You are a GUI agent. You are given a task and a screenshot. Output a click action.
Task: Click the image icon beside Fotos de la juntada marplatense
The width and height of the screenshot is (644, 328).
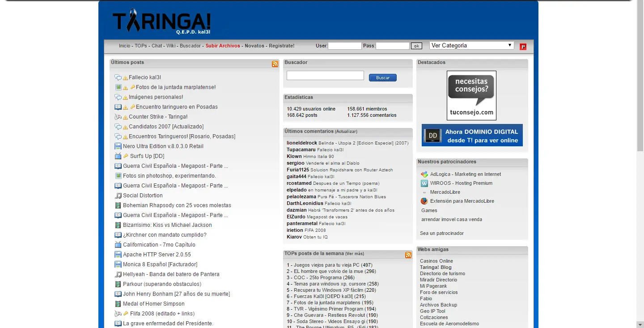(x=118, y=87)
